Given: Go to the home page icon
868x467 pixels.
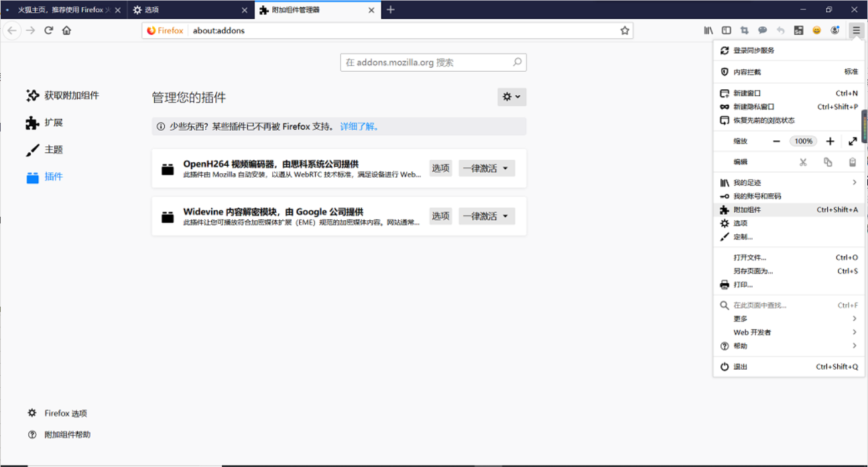Looking at the screenshot, I should pos(66,30).
